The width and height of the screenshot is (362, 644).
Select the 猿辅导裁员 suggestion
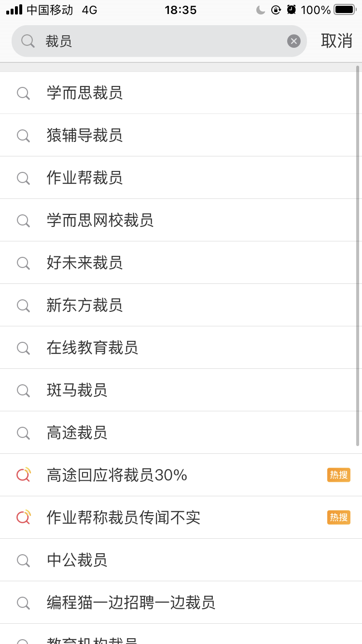tap(84, 135)
